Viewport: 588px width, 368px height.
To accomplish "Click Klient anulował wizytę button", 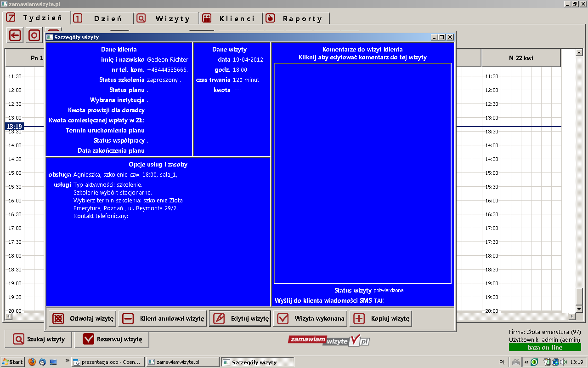I will [163, 318].
